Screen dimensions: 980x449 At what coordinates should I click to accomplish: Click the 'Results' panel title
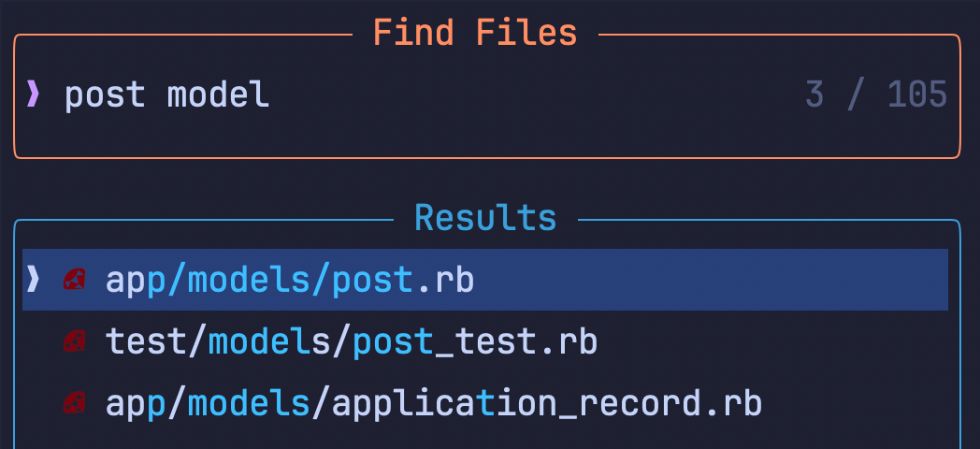[x=485, y=218]
